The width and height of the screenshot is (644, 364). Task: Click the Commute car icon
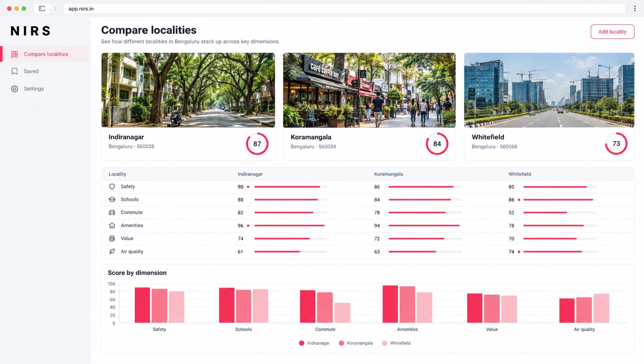[112, 213]
